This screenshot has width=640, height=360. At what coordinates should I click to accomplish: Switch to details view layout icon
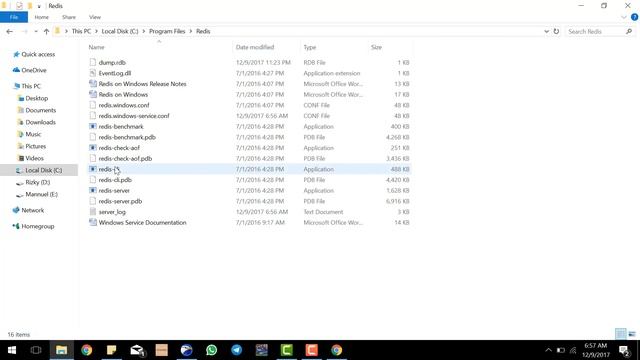pos(620,334)
